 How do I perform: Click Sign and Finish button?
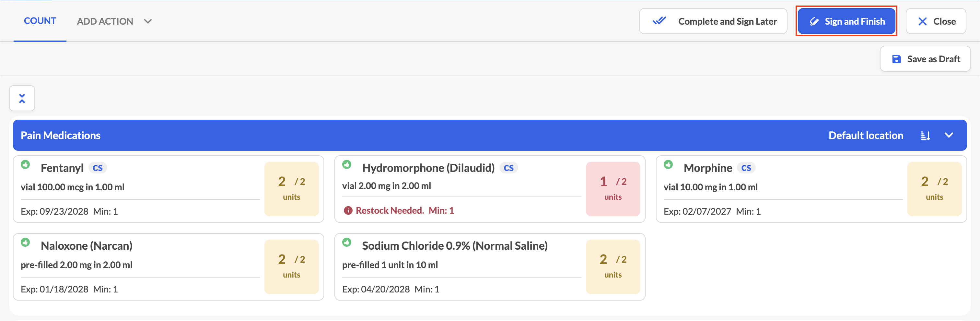pos(846,21)
